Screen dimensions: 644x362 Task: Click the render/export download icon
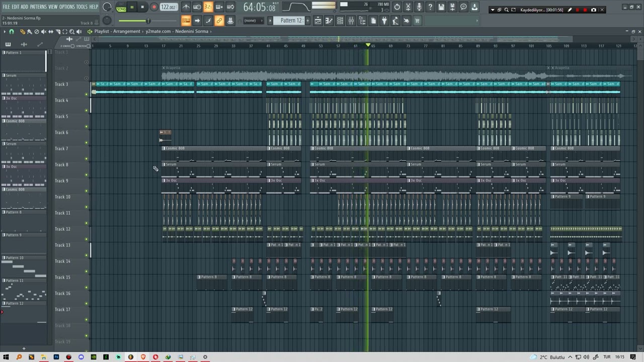click(x=474, y=7)
